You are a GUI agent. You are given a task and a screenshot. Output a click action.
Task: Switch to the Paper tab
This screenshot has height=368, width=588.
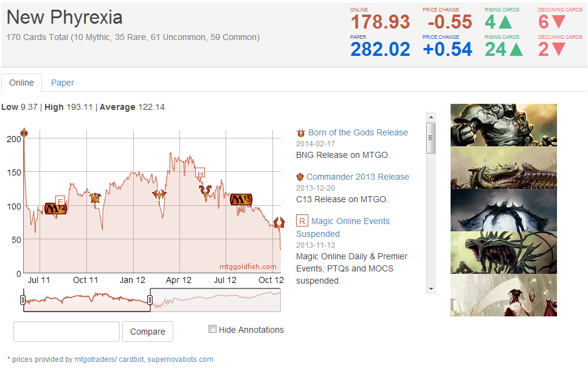point(63,83)
